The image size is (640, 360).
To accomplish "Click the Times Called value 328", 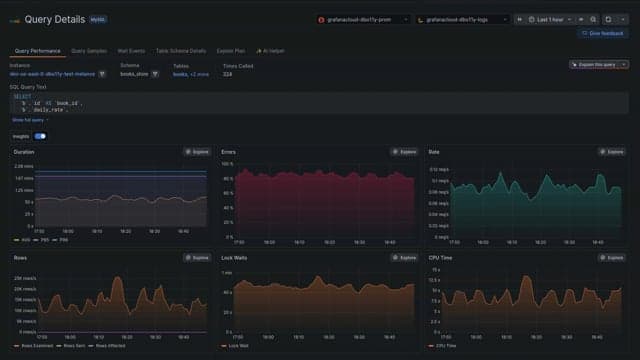I will coord(227,74).
